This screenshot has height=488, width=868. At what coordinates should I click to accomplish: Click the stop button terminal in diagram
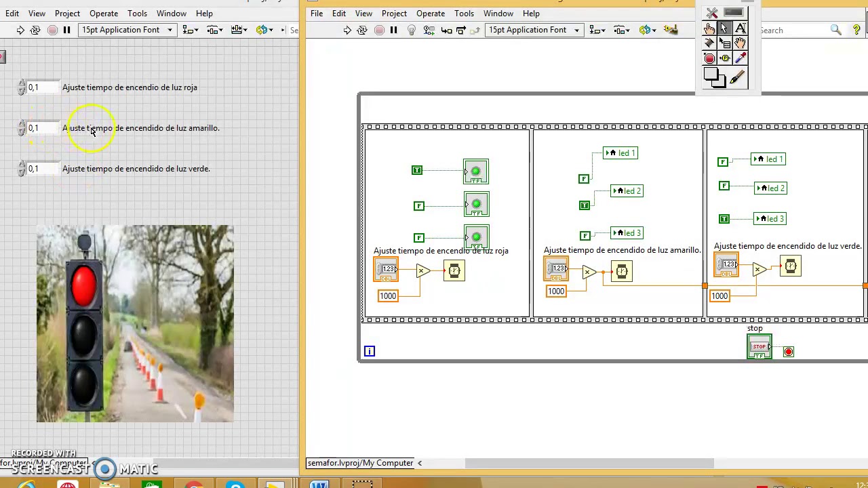coord(759,347)
